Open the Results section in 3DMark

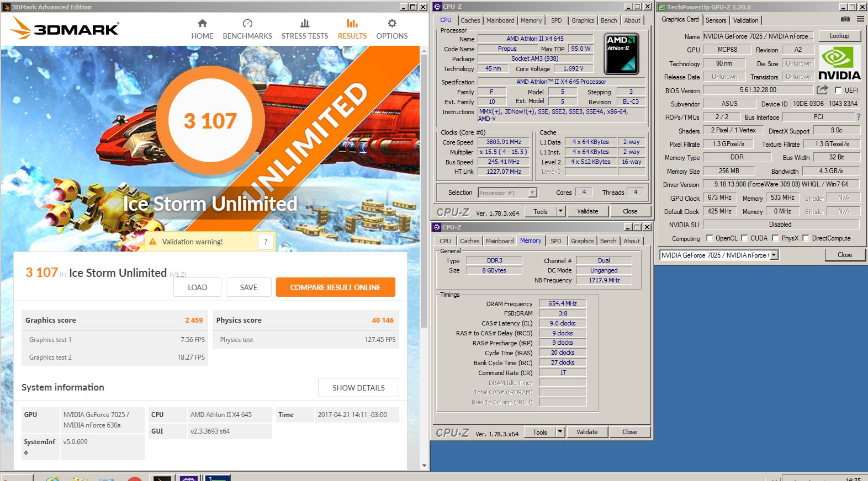tap(352, 29)
